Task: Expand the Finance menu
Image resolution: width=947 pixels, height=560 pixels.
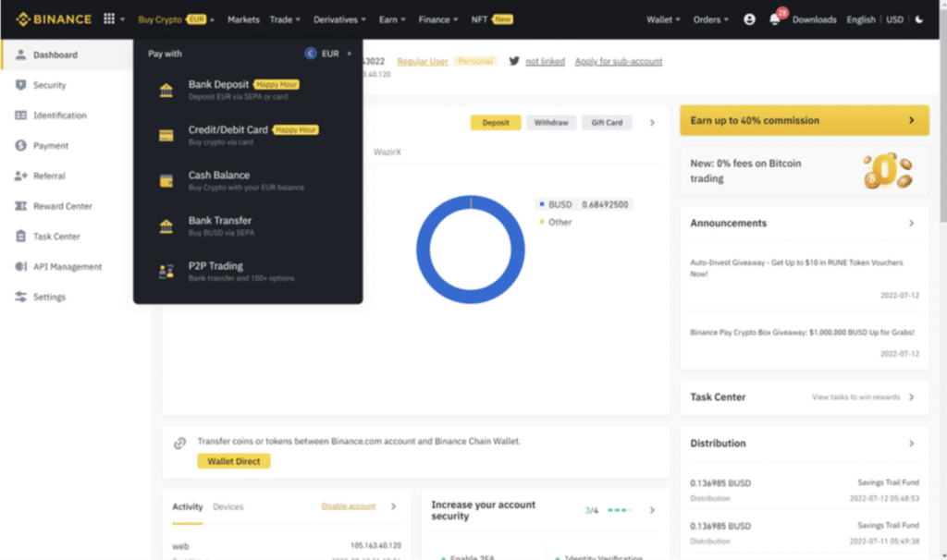Action: [437, 19]
